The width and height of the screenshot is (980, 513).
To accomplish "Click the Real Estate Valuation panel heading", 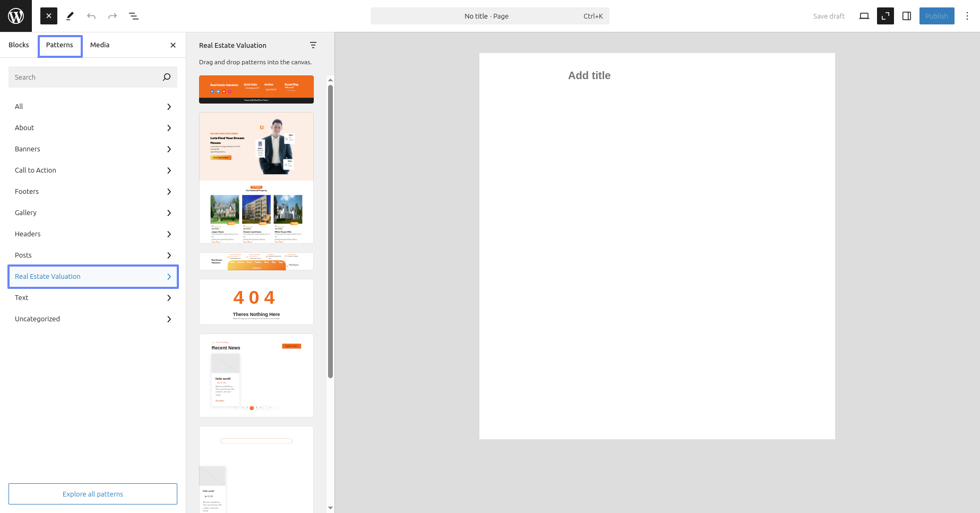I will coord(233,45).
